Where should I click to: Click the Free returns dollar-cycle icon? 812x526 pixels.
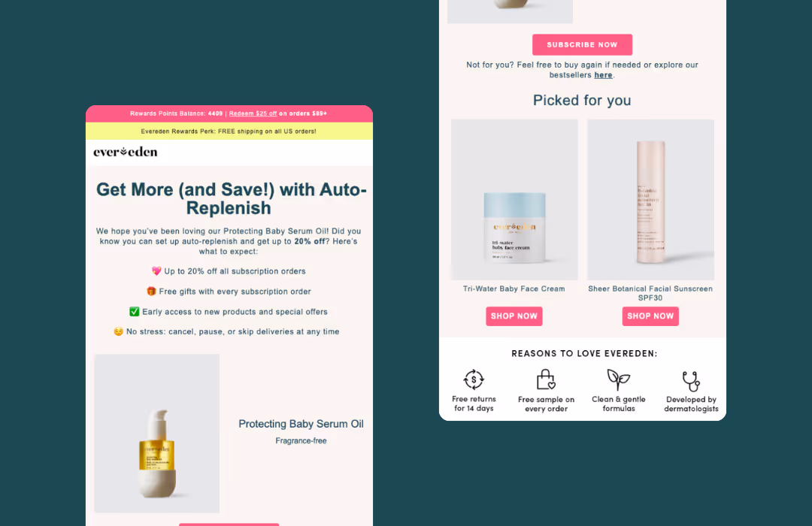click(x=474, y=379)
